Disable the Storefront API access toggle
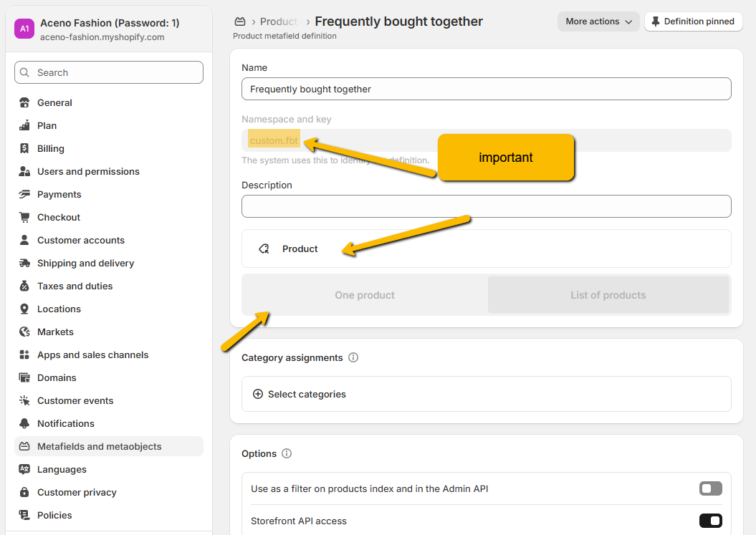The width and height of the screenshot is (756, 535). click(x=710, y=521)
